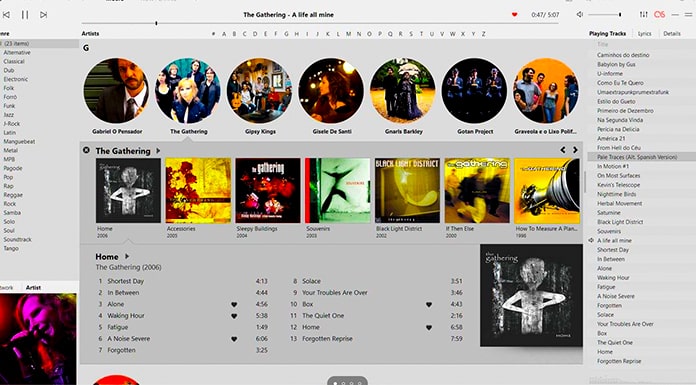Switch to the Playing Tracks tab

[607, 33]
